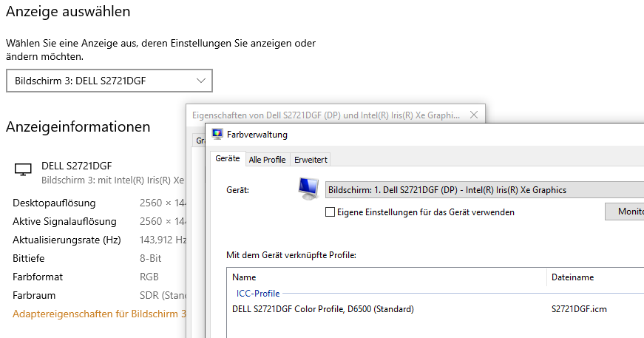Click the Farbverwaltung window title icon

click(x=217, y=134)
